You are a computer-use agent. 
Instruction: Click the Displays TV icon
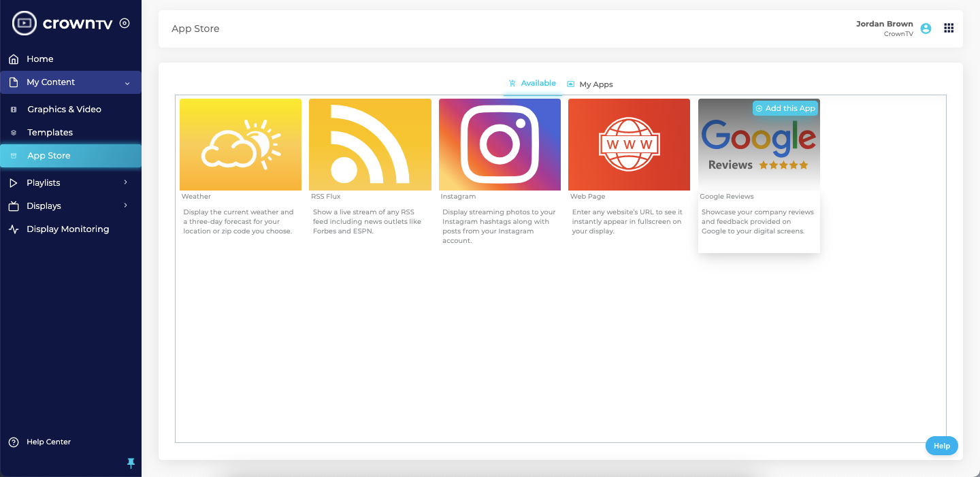[14, 206]
